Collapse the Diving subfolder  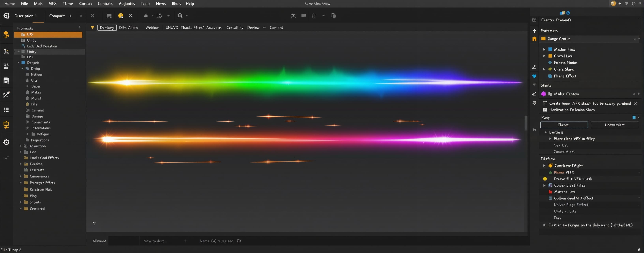tap(22, 68)
